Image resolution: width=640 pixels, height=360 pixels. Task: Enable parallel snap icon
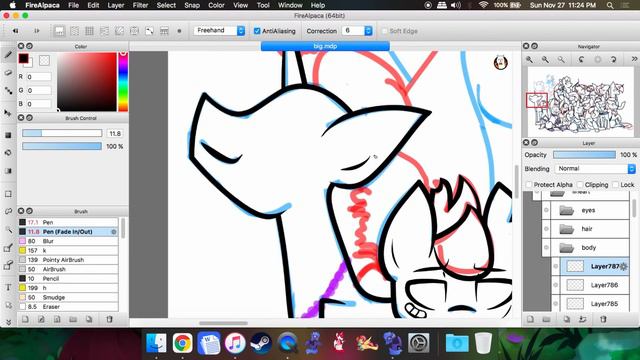point(75,31)
